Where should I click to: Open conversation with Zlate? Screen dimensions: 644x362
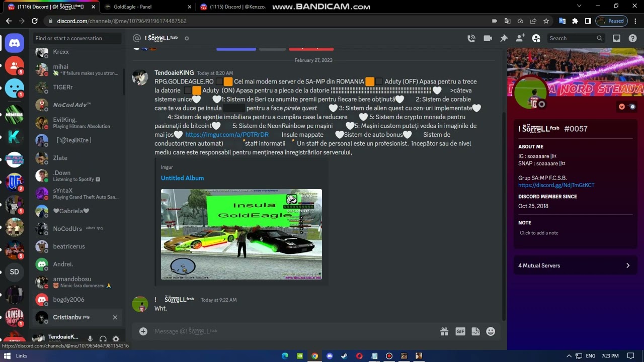(77, 158)
